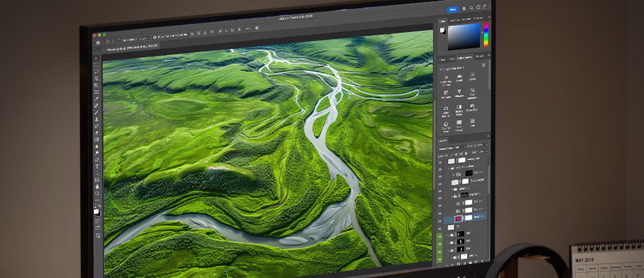Select the Crop tool
The height and width of the screenshot is (278, 644).
coord(96,85)
